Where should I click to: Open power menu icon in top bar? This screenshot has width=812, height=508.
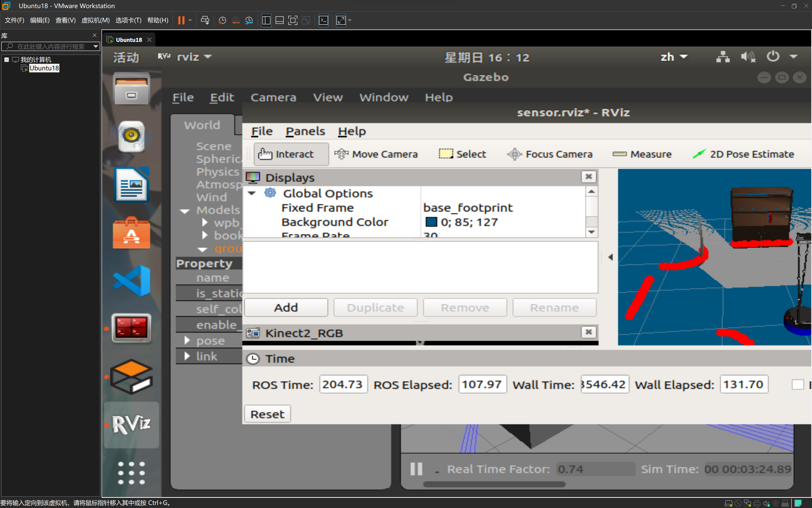773,56
